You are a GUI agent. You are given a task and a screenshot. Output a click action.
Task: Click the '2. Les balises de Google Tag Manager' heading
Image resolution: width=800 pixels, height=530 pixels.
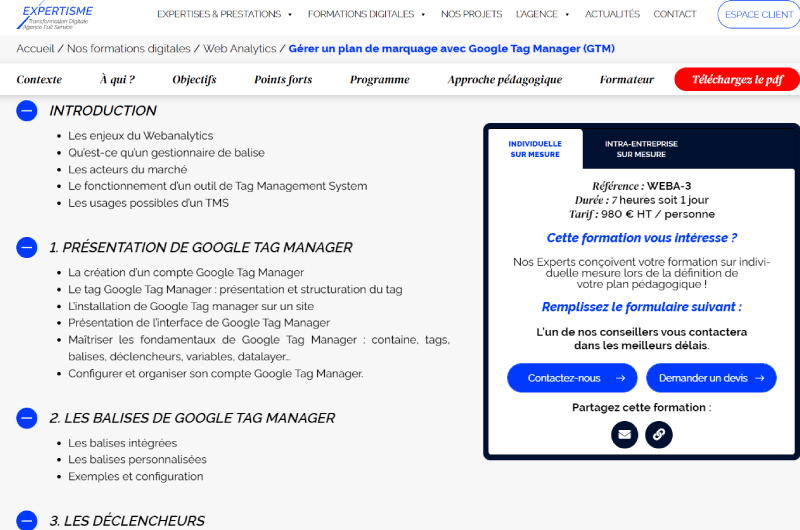pos(192,418)
